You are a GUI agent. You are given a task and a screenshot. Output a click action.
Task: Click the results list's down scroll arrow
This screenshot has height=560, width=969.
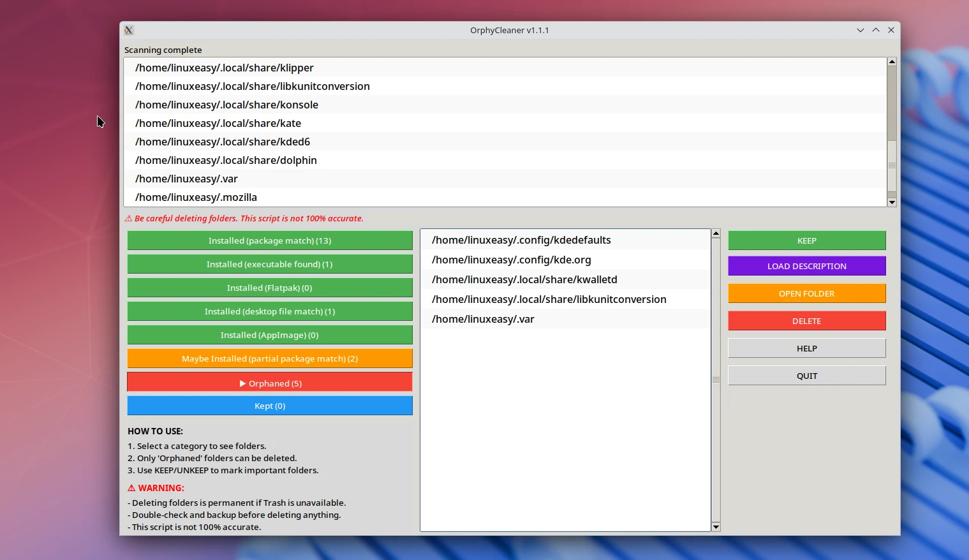coord(716,527)
